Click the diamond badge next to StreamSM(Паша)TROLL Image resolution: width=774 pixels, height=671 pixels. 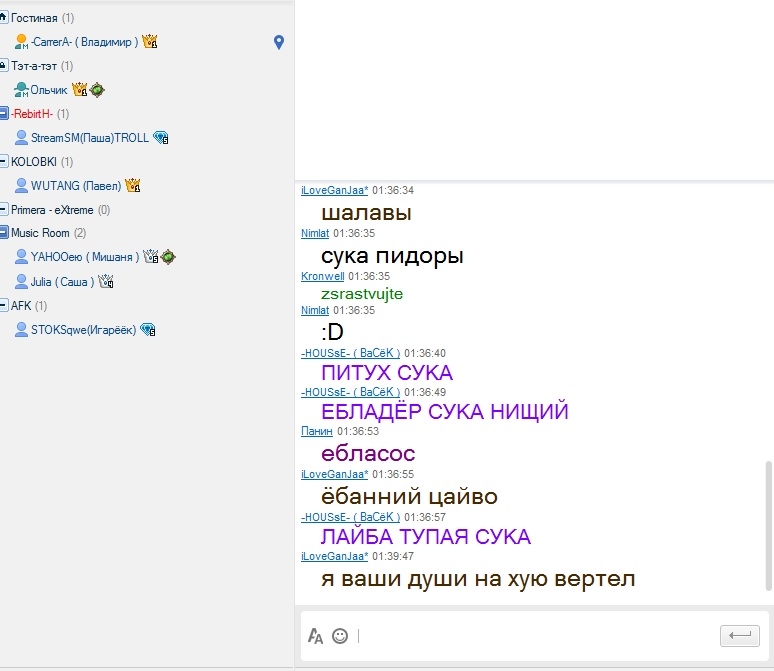point(160,138)
